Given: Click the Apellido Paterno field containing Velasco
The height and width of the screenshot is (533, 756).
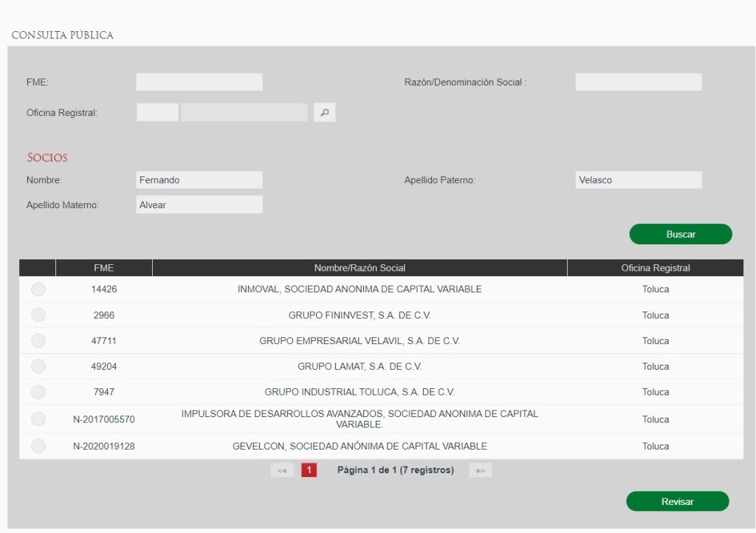Looking at the screenshot, I should coord(638,180).
